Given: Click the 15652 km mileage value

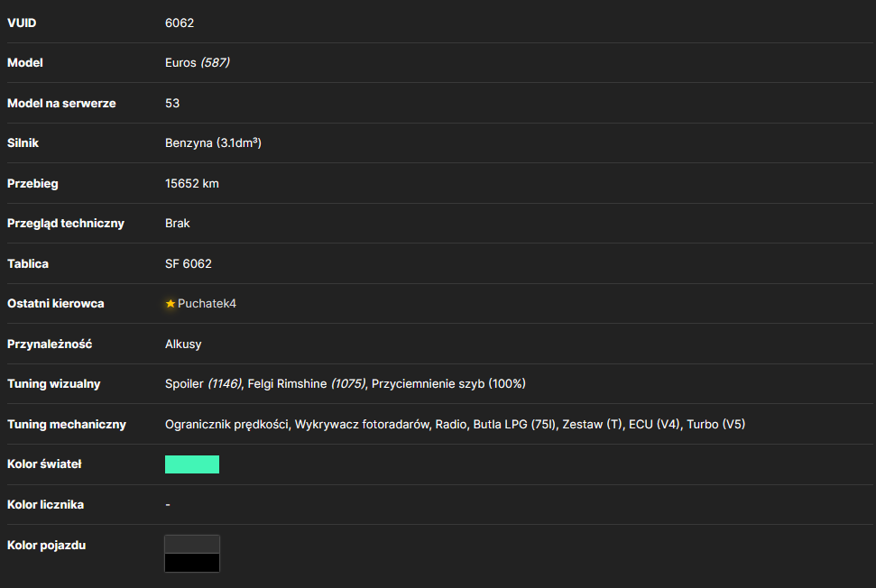Looking at the screenshot, I should click(191, 184).
